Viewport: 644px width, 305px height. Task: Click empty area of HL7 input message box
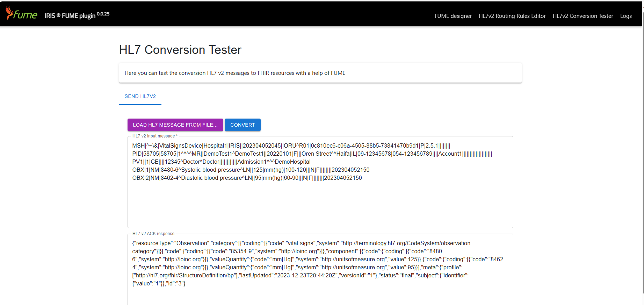click(x=320, y=206)
